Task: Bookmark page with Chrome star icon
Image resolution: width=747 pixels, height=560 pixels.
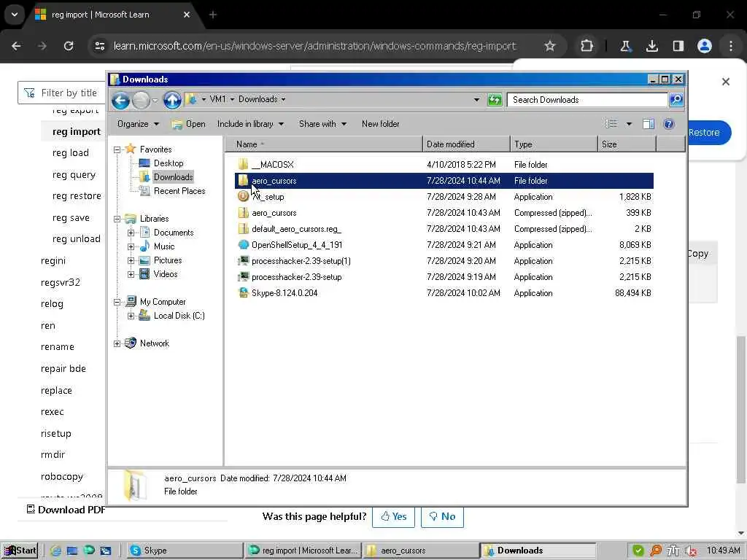Action: point(550,46)
